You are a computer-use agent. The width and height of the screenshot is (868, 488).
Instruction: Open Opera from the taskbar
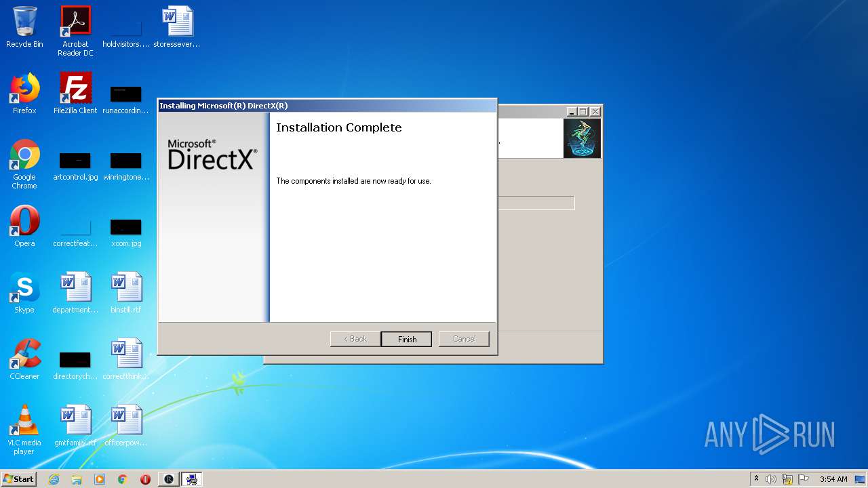point(145,479)
